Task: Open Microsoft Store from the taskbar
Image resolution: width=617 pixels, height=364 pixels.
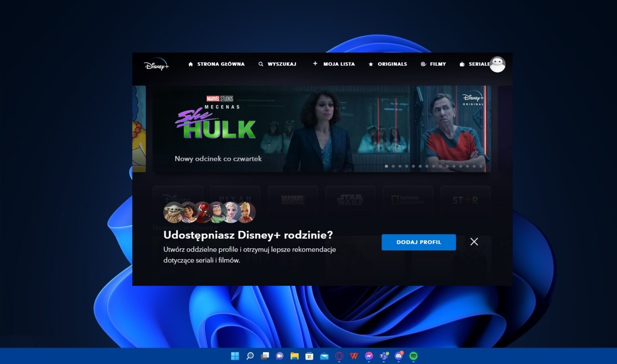Action: (x=309, y=356)
